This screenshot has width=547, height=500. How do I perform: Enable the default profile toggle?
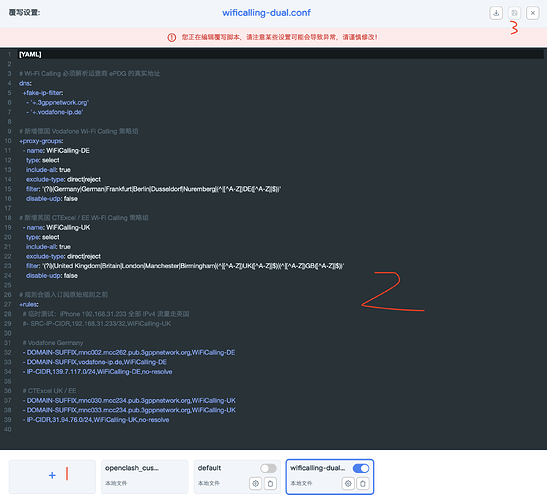coord(268,468)
